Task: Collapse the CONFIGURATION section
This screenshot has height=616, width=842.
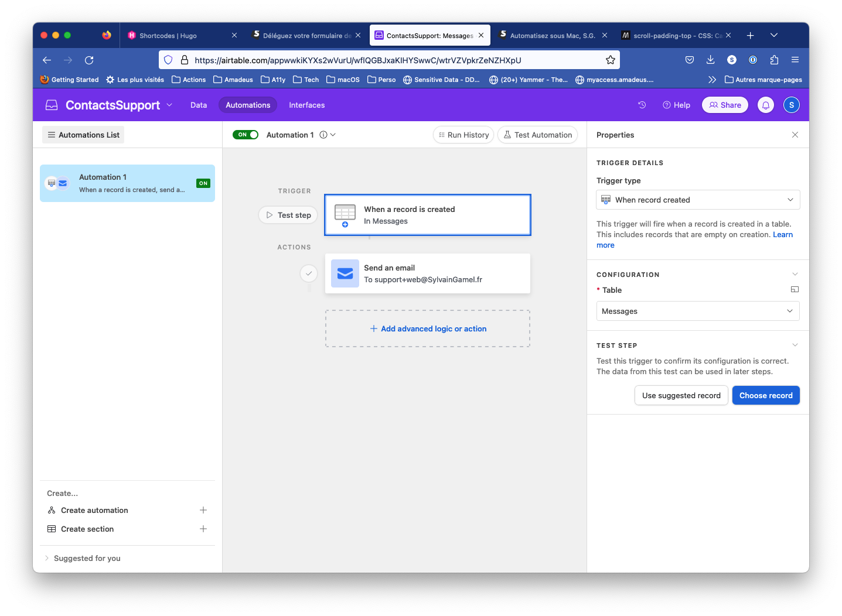Action: point(795,274)
